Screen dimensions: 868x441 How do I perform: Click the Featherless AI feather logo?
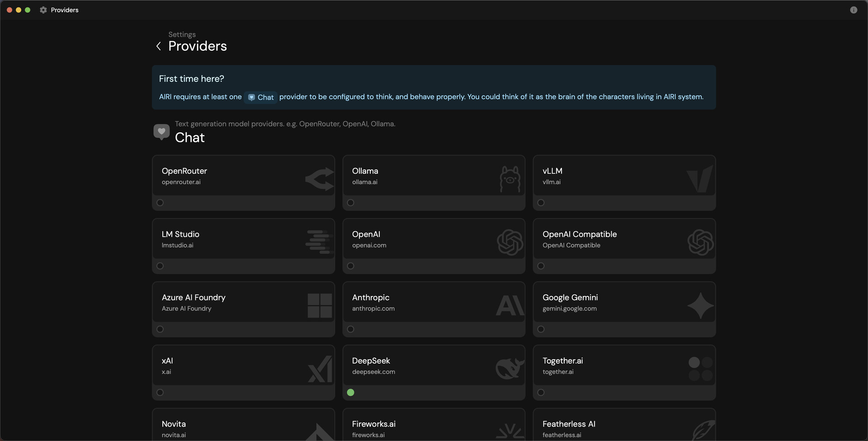coord(703,430)
